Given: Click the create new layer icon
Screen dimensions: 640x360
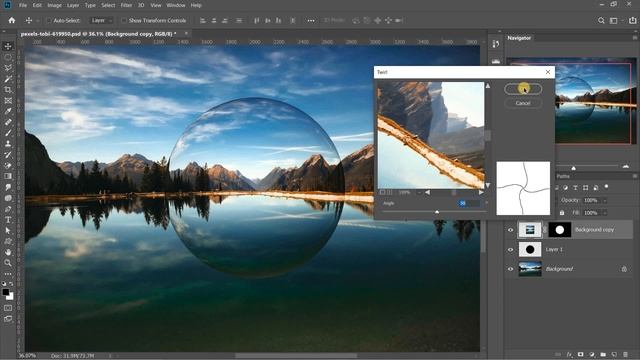Looking at the screenshot, I should click(x=614, y=354).
